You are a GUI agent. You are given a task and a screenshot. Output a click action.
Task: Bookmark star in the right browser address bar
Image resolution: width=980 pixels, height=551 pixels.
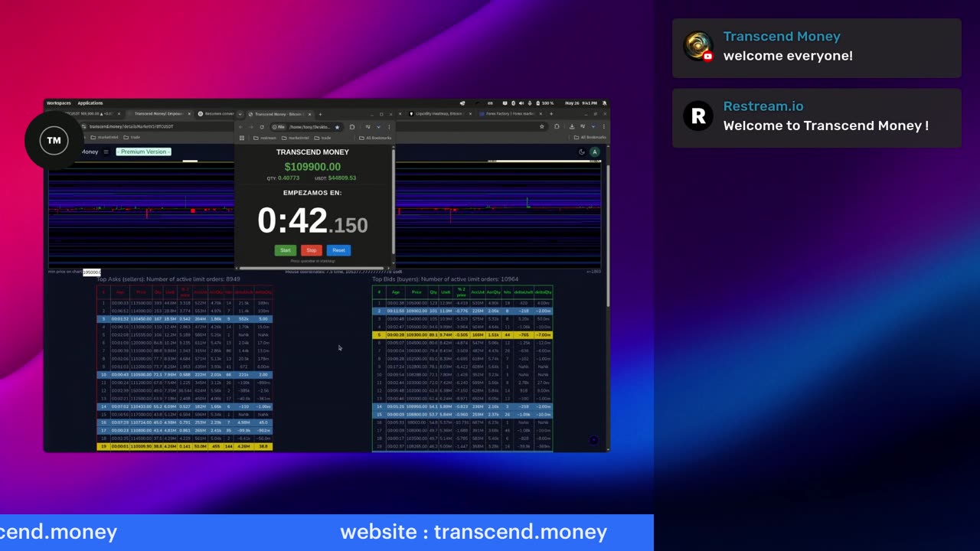[541, 126]
